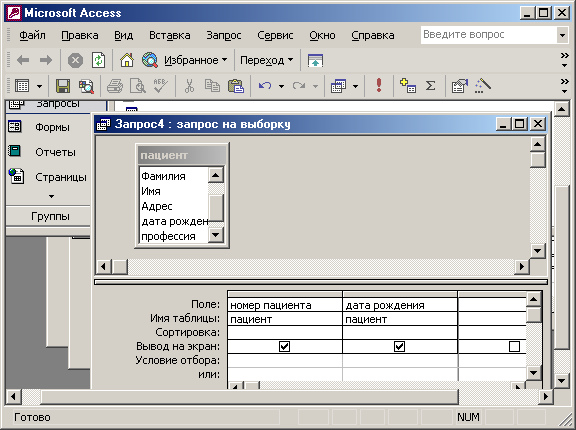Expand more objects arrow below Страницы
Viewport: 576px width, 430px height.
tap(51, 196)
